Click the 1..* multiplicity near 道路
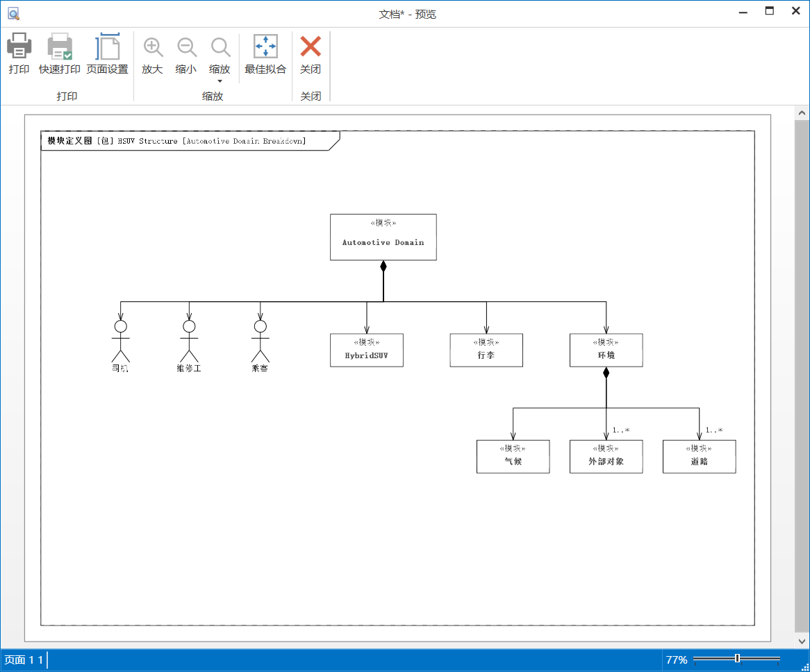This screenshot has width=810, height=672. [x=714, y=430]
